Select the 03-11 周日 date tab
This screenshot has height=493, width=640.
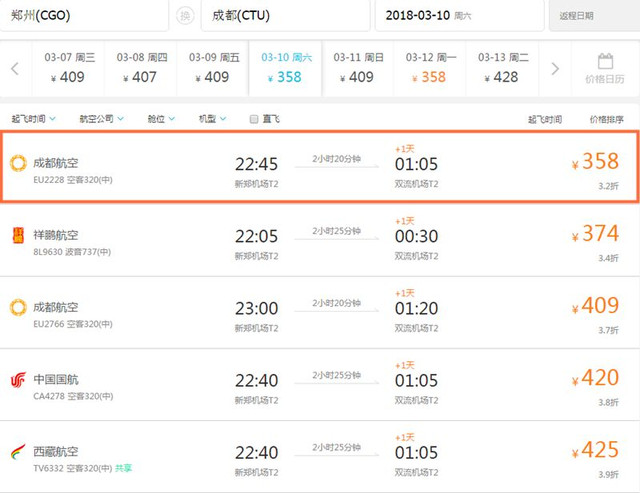358,68
